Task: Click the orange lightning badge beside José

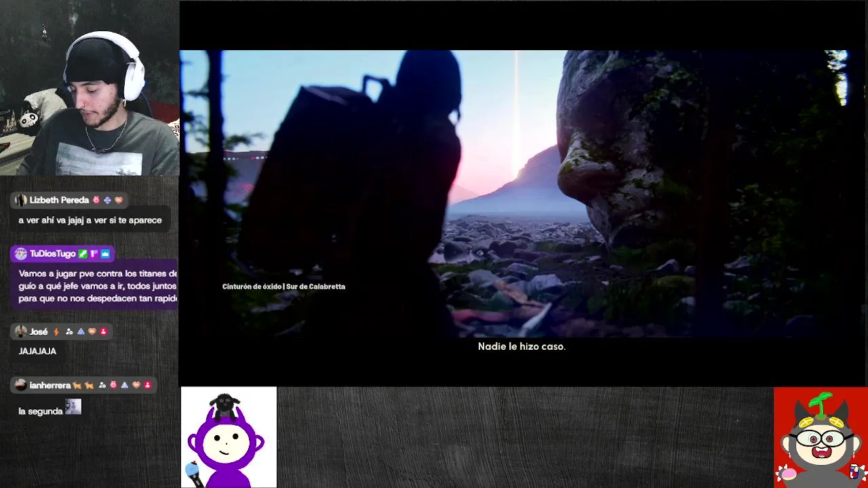Action: 56,331
